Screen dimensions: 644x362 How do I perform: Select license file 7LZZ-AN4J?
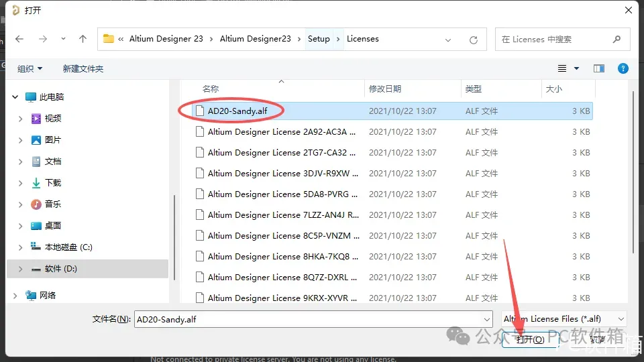(x=392, y=215)
